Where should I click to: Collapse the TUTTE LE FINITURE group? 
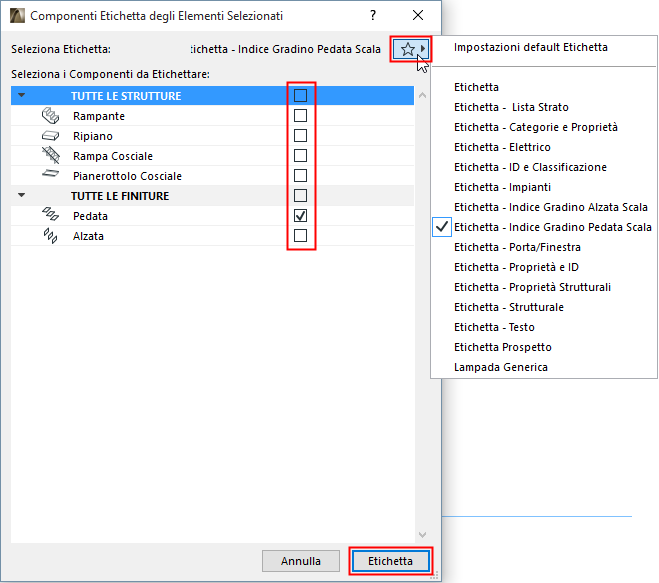[21, 195]
